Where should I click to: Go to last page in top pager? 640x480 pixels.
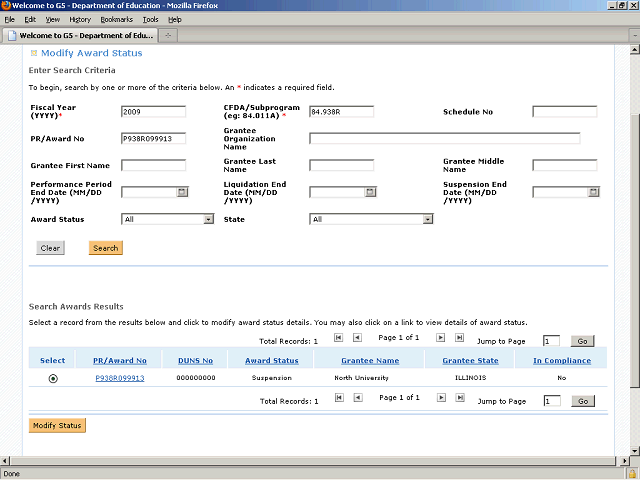(x=459, y=337)
